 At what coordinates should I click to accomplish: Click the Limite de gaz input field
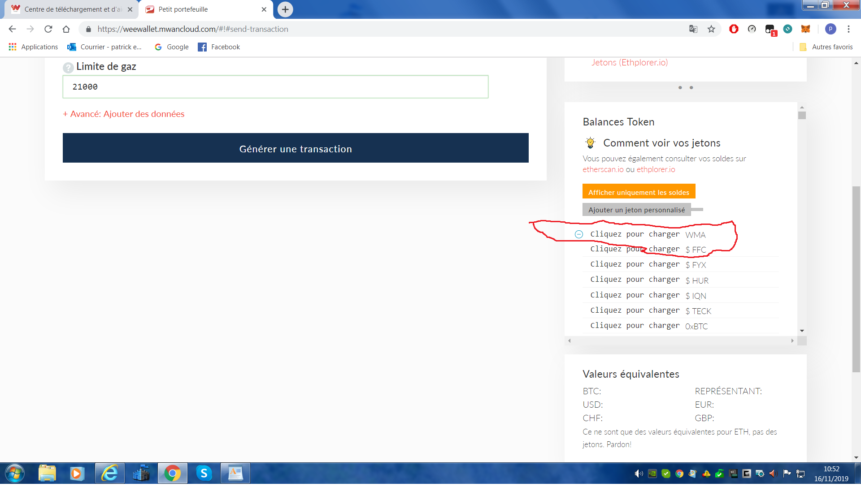click(275, 87)
